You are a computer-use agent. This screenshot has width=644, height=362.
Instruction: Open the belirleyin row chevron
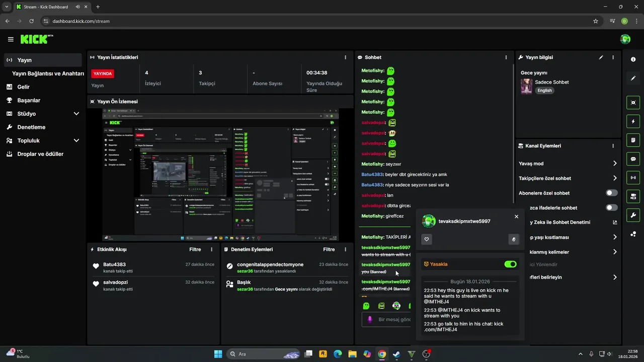coord(615,277)
